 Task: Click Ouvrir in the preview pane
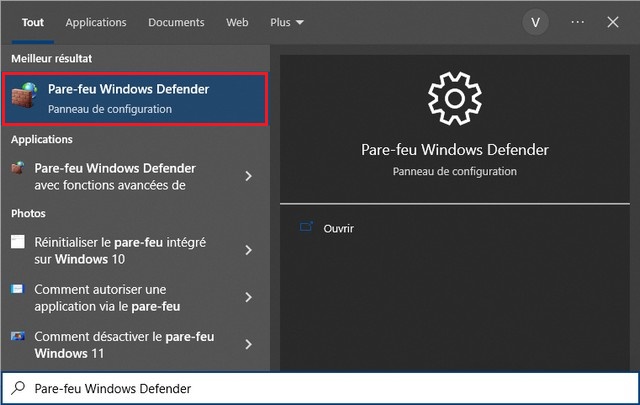[x=338, y=228]
